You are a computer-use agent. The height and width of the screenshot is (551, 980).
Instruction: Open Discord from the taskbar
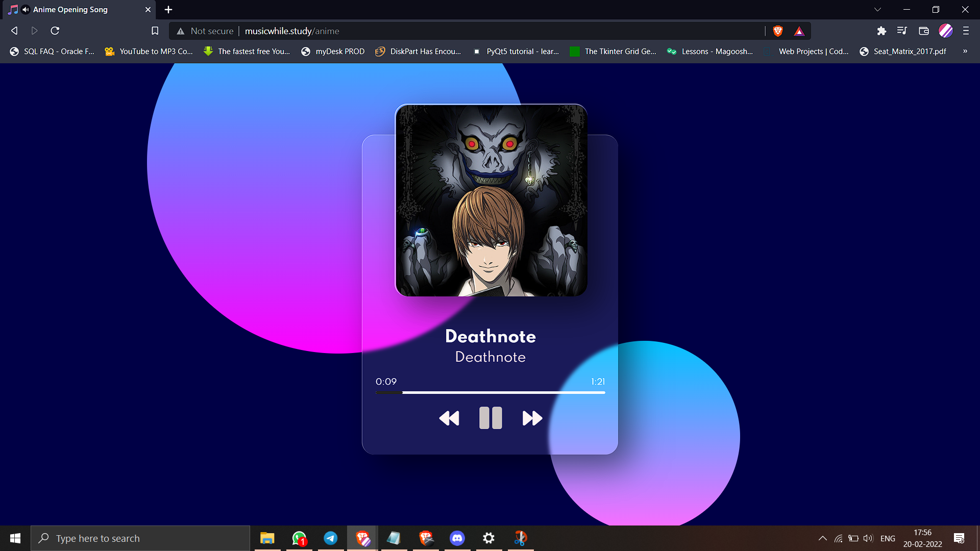457,538
